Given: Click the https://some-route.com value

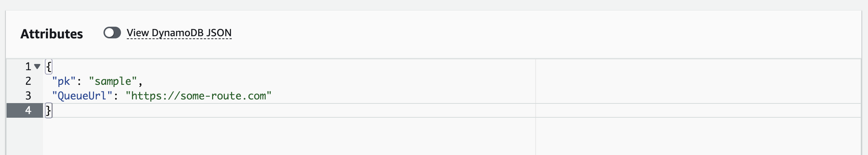Looking at the screenshot, I should (x=199, y=96).
